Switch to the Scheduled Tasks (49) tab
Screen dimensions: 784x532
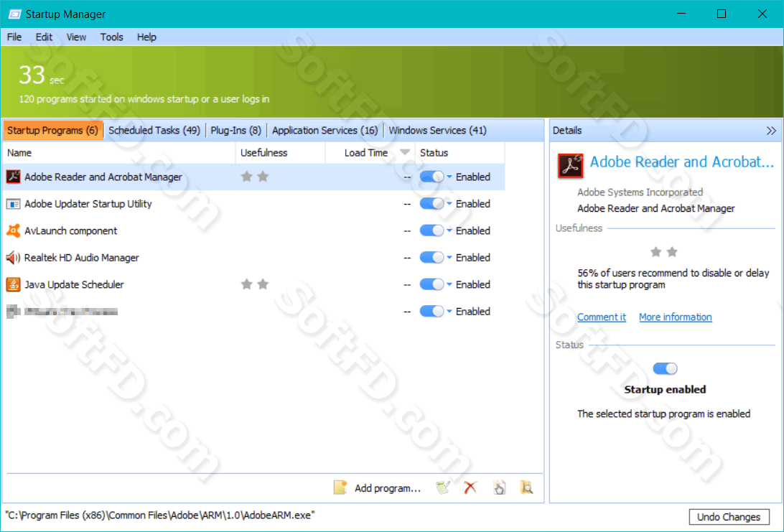(154, 131)
